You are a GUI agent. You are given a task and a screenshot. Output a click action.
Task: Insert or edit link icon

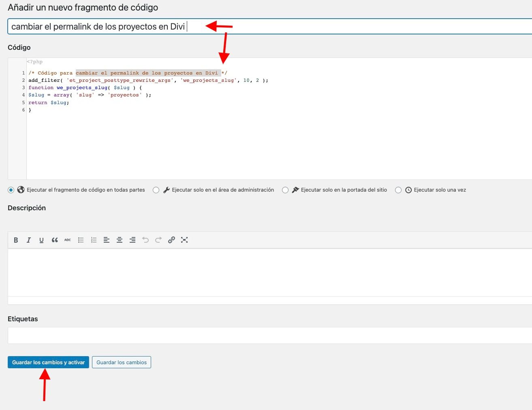[171, 240]
